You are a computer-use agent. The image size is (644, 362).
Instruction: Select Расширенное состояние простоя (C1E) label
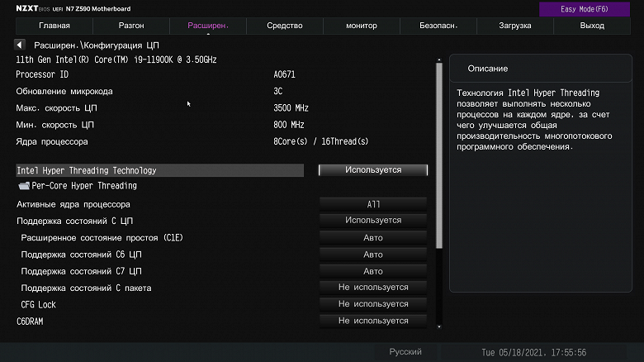click(102, 238)
